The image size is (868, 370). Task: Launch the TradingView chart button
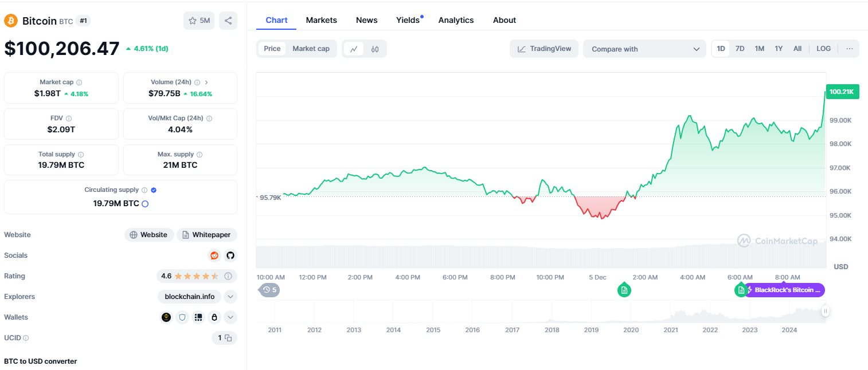pos(544,49)
